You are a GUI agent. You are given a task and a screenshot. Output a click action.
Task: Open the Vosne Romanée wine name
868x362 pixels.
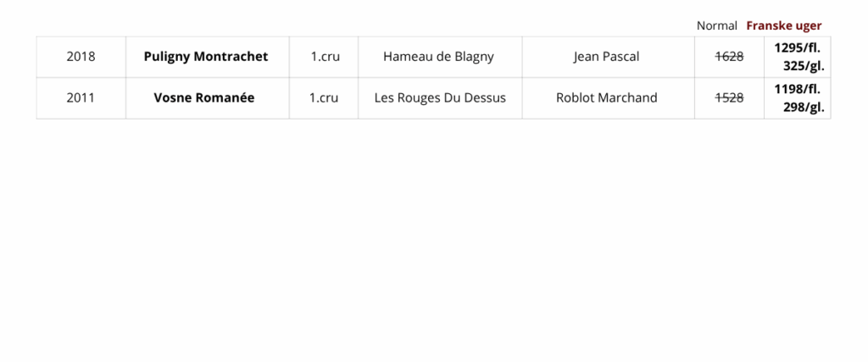(204, 97)
